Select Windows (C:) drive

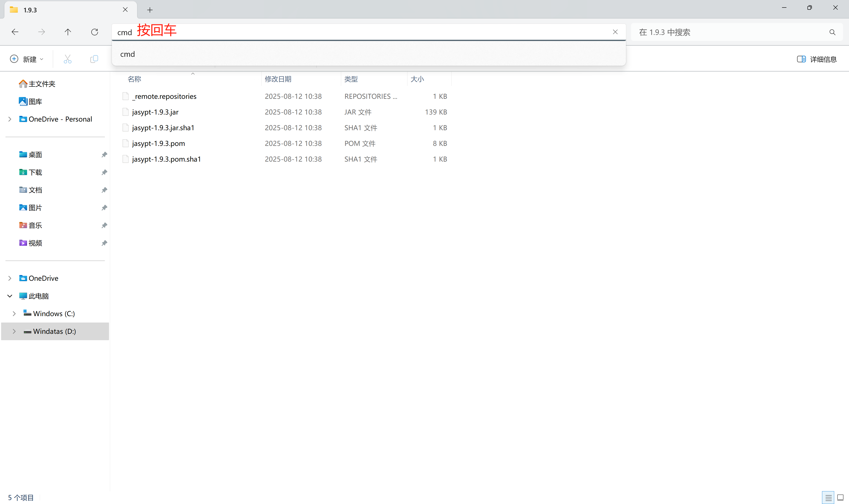tap(49, 313)
